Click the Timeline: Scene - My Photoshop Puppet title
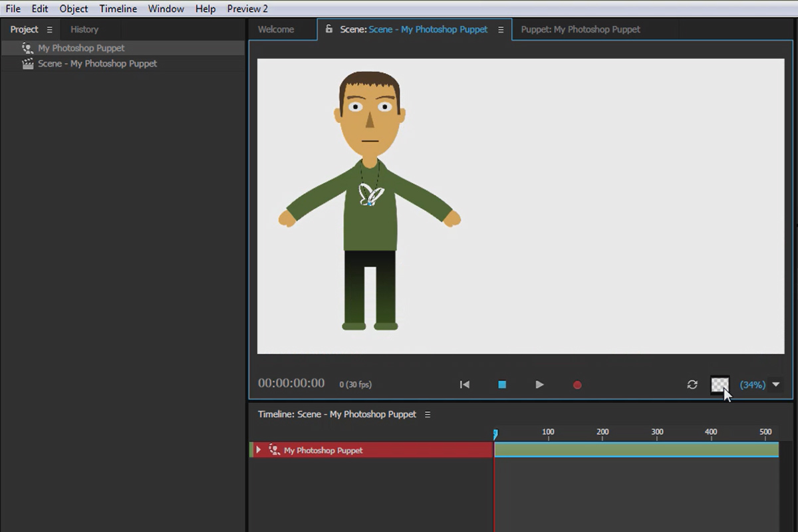798x532 pixels. point(337,414)
